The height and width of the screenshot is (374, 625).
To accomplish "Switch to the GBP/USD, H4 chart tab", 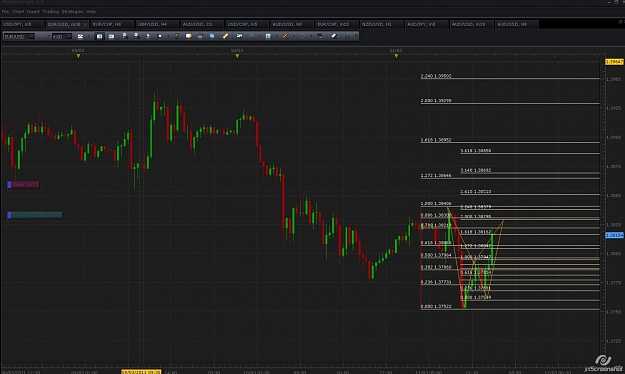I will pos(157,24).
